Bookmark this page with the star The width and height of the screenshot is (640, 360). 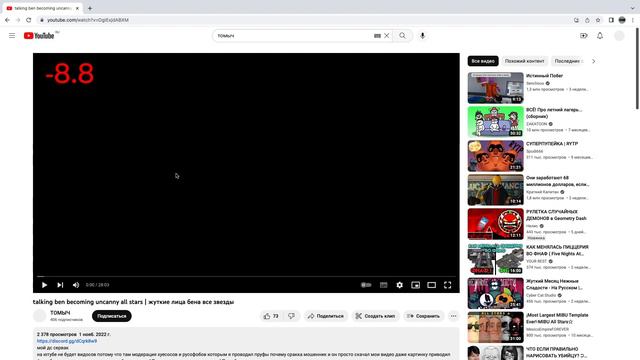pyautogui.click(x=598, y=20)
